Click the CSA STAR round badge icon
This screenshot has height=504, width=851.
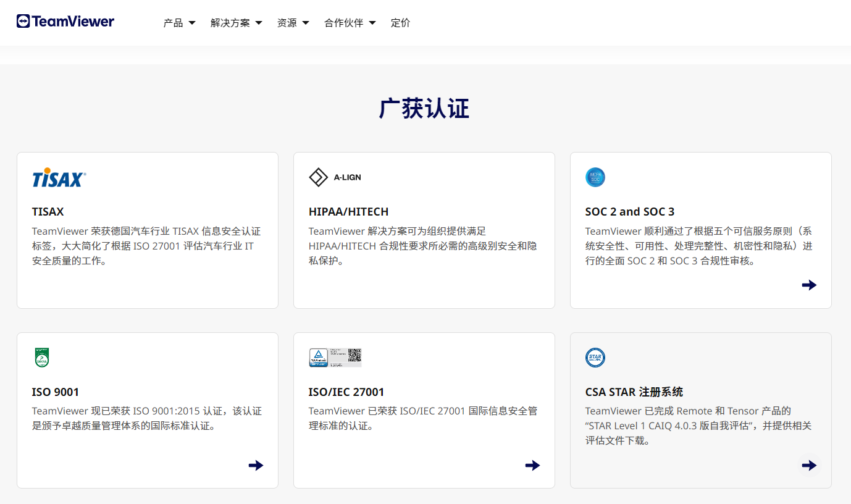click(595, 358)
